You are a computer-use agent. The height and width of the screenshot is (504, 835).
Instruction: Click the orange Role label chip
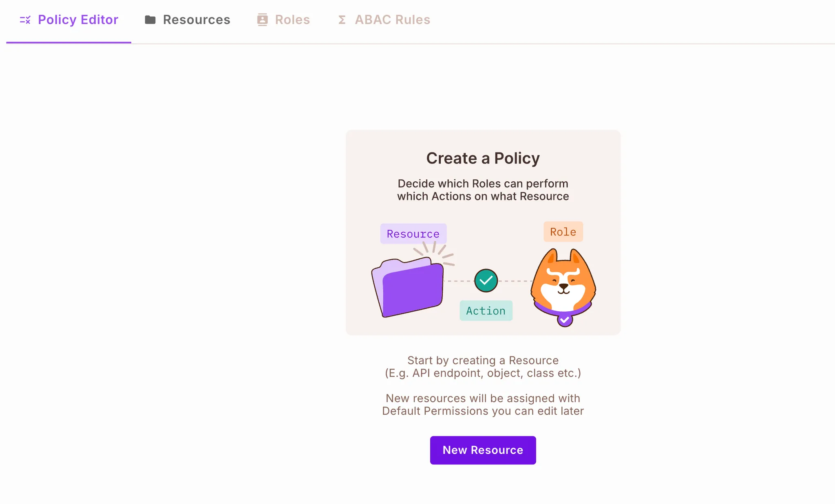click(x=563, y=232)
